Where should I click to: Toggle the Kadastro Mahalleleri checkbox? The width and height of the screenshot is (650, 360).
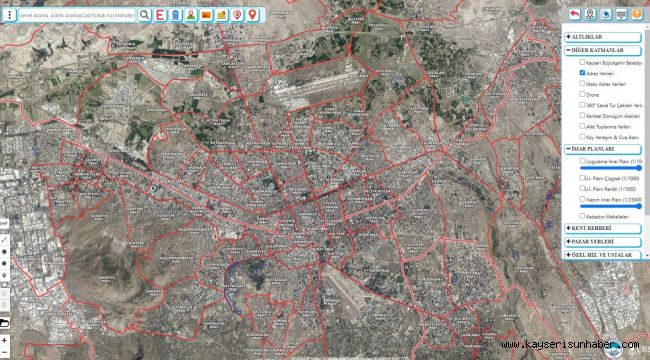click(x=582, y=216)
